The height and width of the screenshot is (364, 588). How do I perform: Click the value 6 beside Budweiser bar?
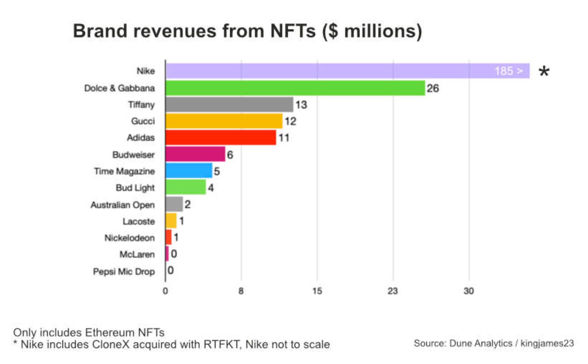[x=230, y=155]
